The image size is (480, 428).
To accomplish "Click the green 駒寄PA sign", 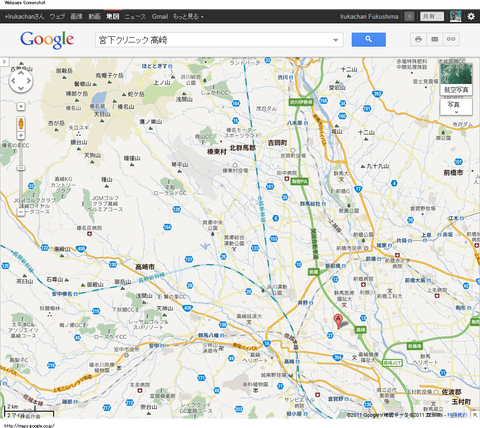I will pos(299,181).
